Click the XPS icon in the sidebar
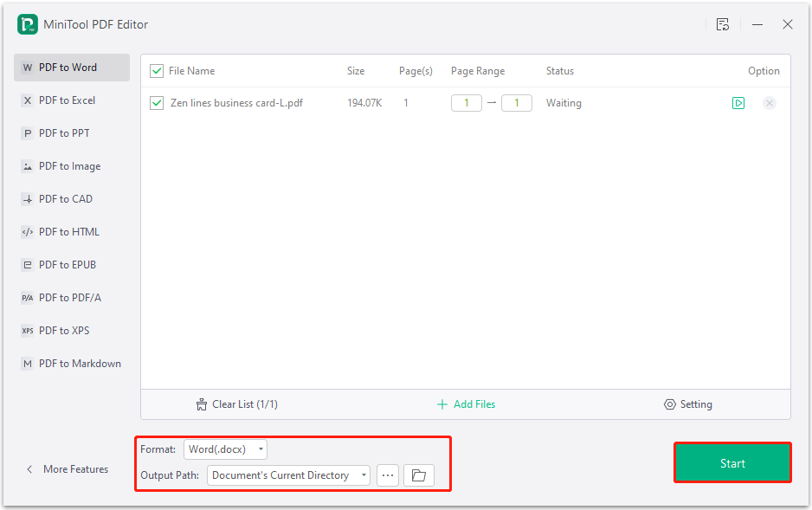The height and width of the screenshot is (510, 812). point(28,331)
